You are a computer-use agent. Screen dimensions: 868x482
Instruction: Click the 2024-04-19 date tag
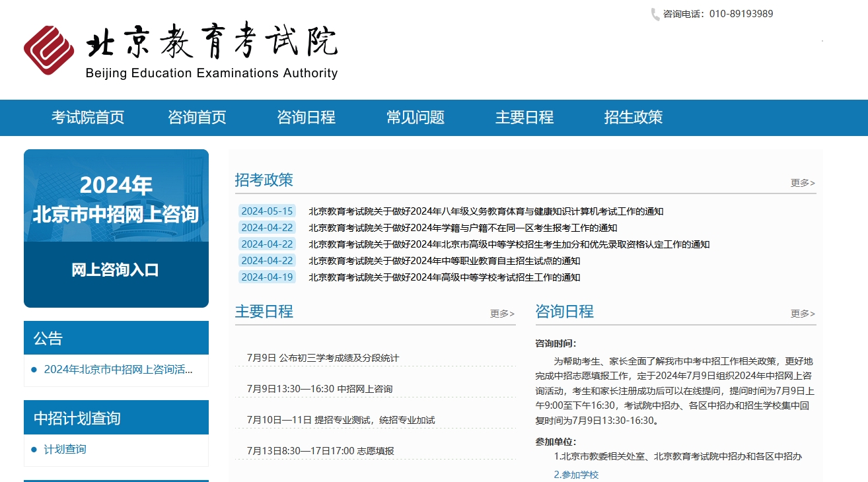point(267,277)
